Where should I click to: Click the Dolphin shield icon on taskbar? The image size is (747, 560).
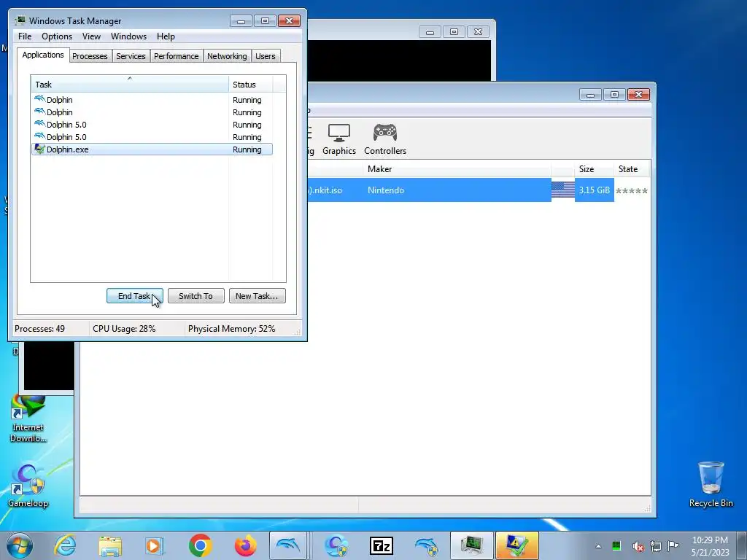pos(426,545)
